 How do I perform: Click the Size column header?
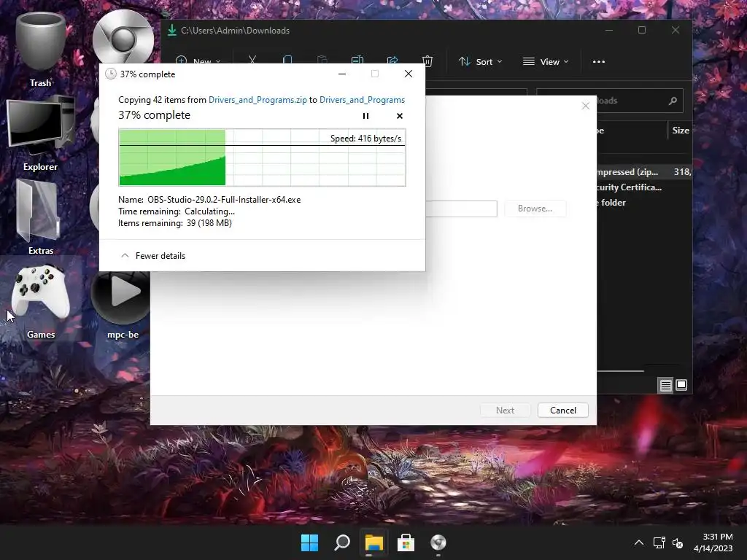[681, 131]
